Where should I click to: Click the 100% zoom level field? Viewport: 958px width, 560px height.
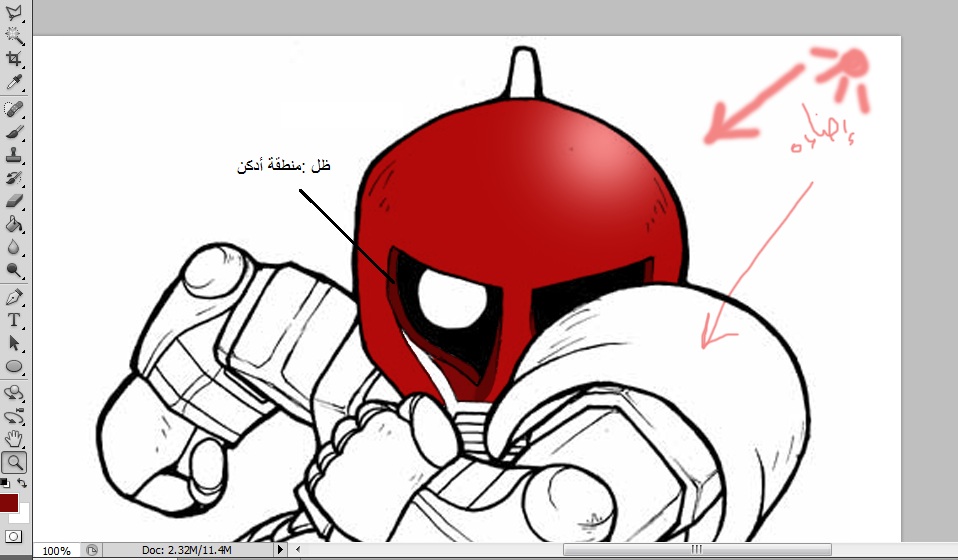tap(56, 551)
